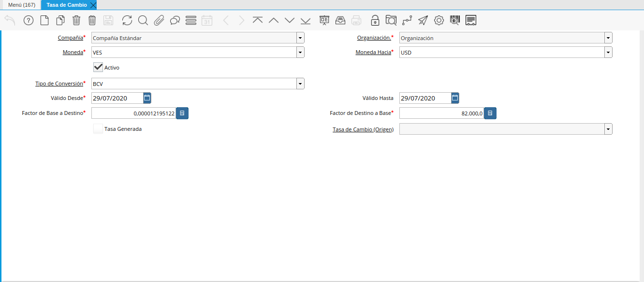Expand the Moneda dropdown arrow
The width and height of the screenshot is (644, 282).
pyautogui.click(x=300, y=52)
